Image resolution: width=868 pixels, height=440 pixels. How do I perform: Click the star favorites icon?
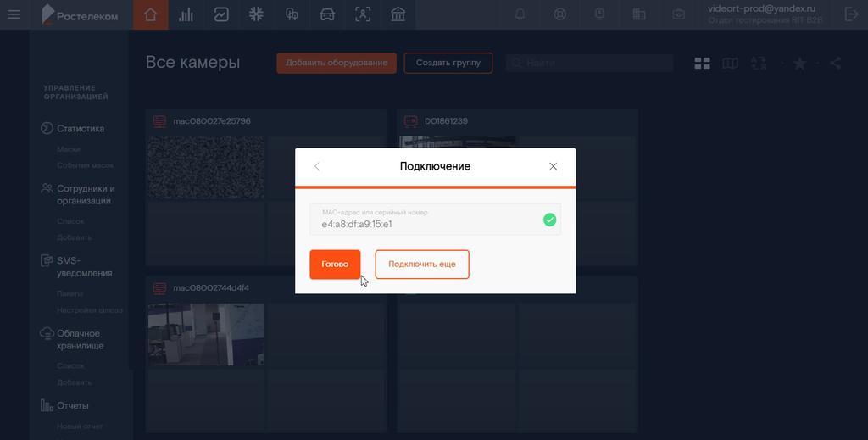pos(799,64)
